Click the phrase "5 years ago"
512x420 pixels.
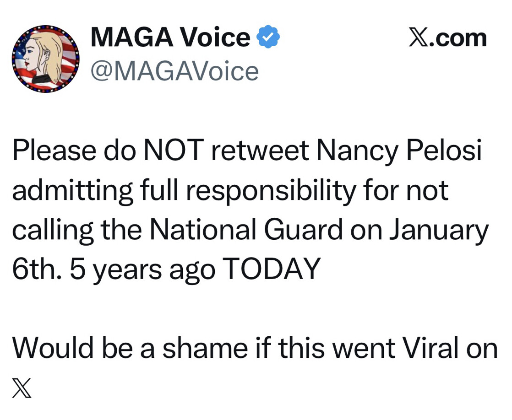[x=142, y=270]
